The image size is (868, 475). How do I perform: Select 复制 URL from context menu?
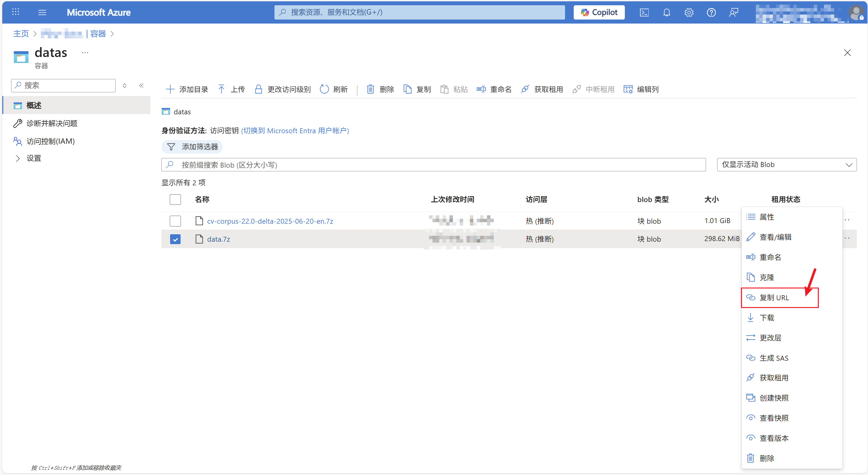coord(774,298)
